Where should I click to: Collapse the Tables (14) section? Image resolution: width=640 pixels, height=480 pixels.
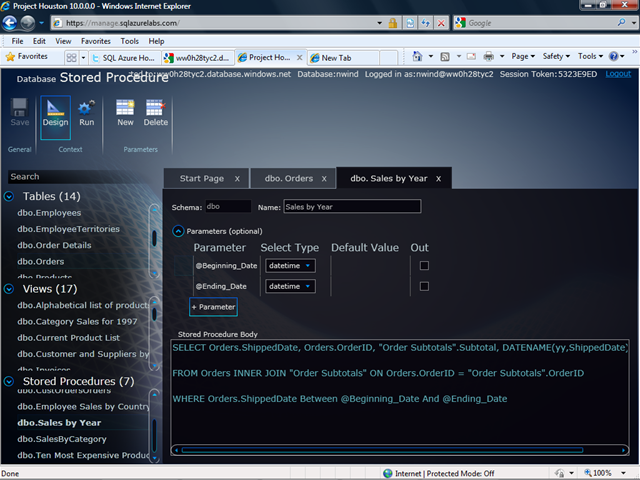(x=9, y=196)
